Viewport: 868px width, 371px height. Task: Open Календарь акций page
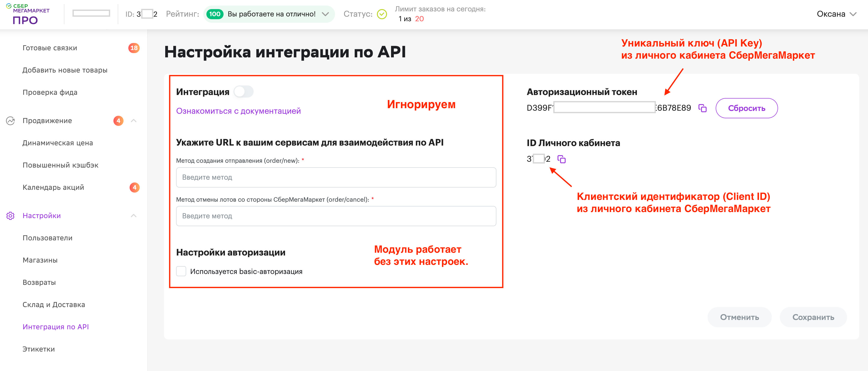pos(53,187)
